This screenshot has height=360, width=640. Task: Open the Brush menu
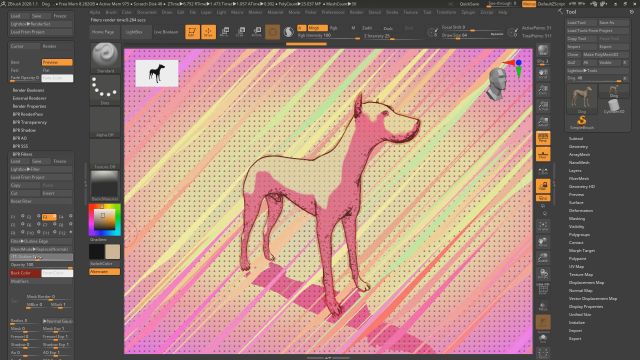point(111,12)
